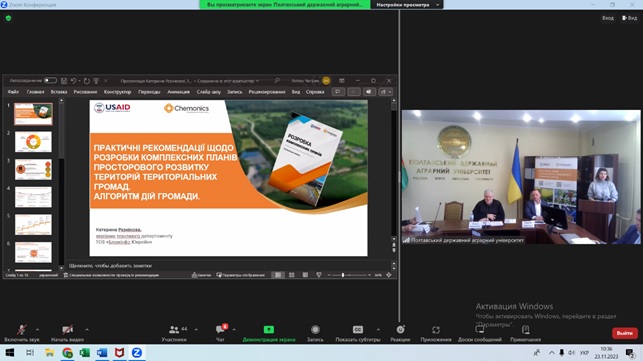Open Примечания notes in Zoom
This screenshot has width=643, height=361.
[x=525, y=333]
